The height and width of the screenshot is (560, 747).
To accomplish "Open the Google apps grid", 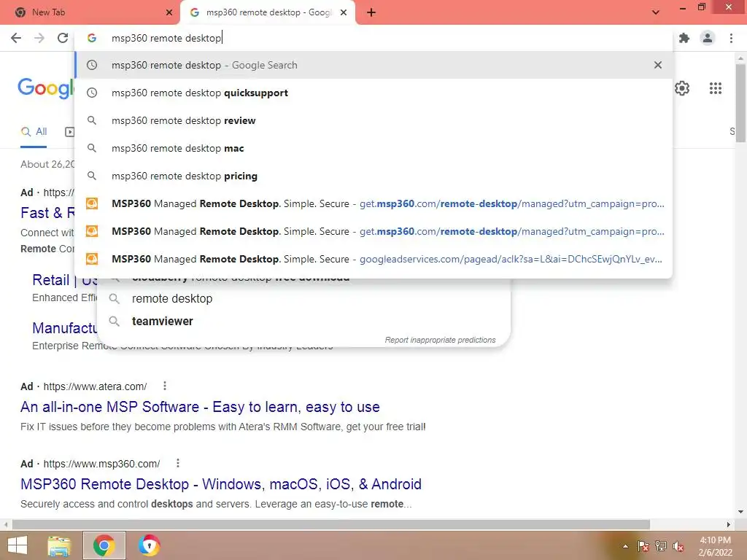I will pyautogui.click(x=716, y=88).
